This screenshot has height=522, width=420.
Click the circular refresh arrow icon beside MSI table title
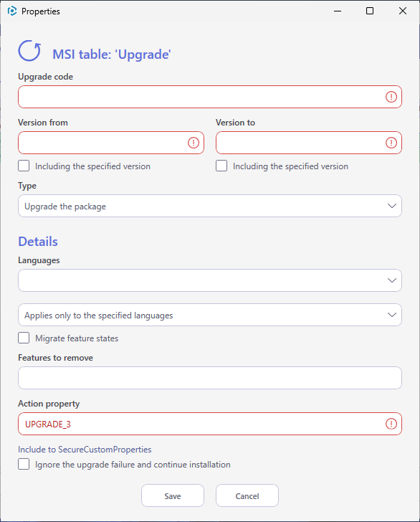click(x=29, y=51)
